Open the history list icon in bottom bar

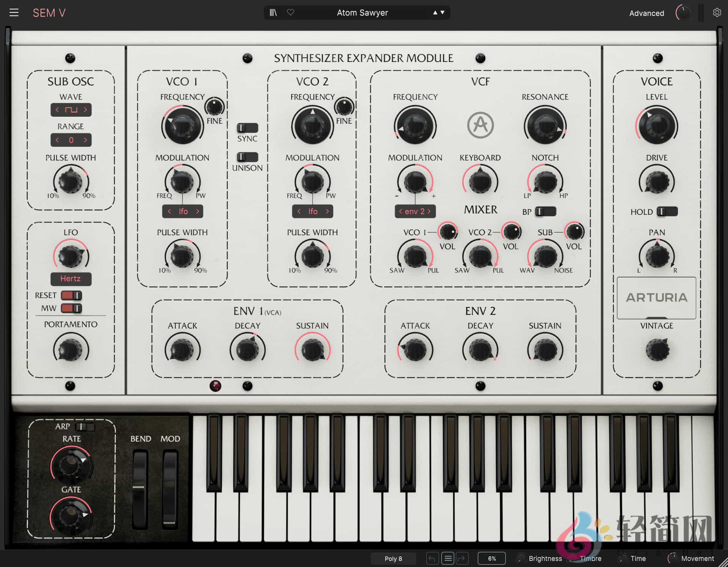tap(447, 558)
